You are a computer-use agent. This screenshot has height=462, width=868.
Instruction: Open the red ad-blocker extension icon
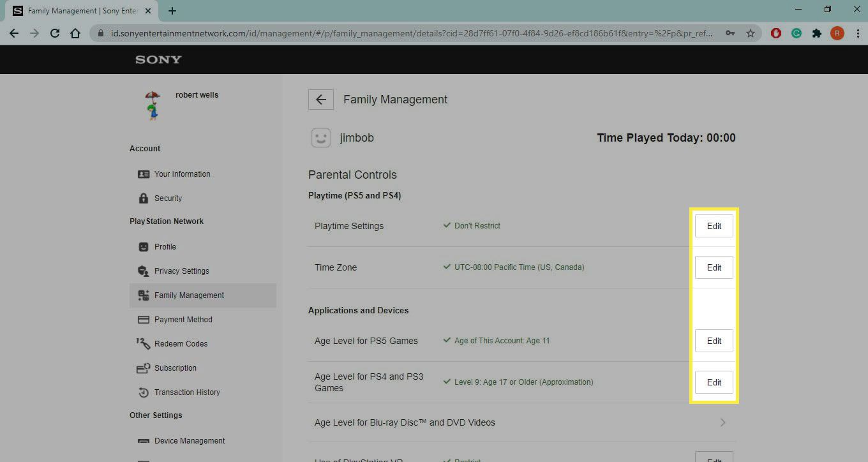[x=776, y=33]
